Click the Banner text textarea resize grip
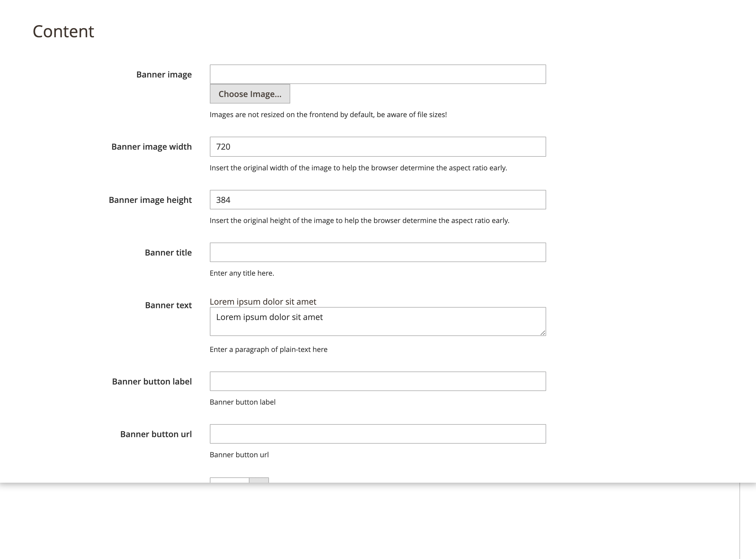The image size is (756, 559). [x=543, y=333]
